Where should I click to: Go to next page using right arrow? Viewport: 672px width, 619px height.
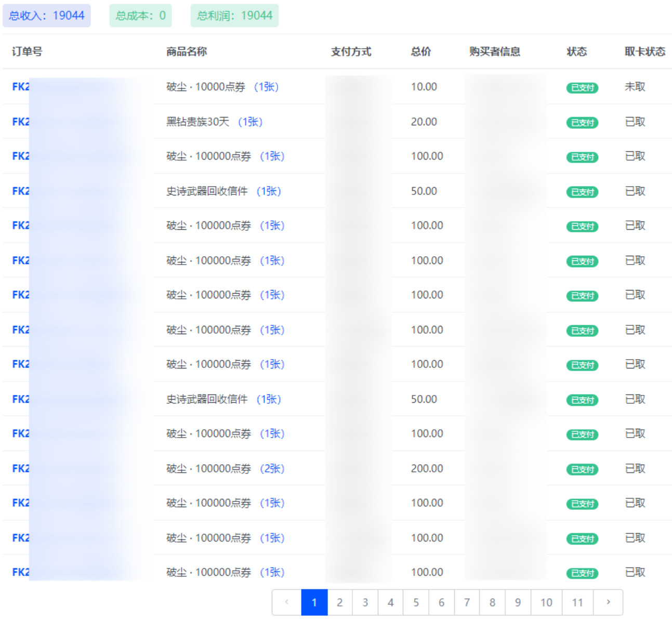608,602
